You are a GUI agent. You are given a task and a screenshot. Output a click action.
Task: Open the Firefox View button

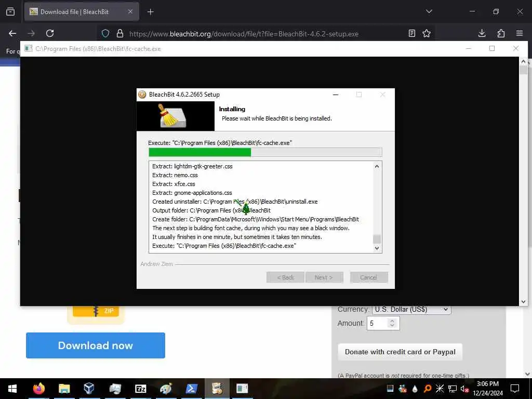10,11
